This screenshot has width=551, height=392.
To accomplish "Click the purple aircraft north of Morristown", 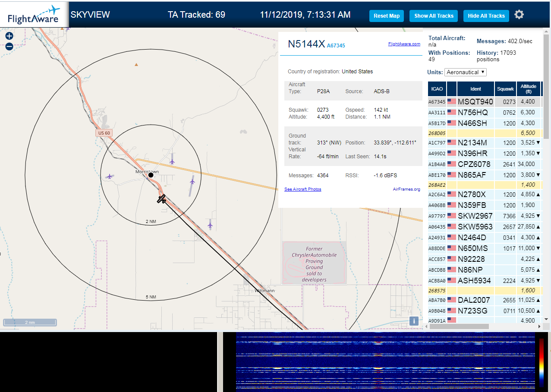I will 172,161.
